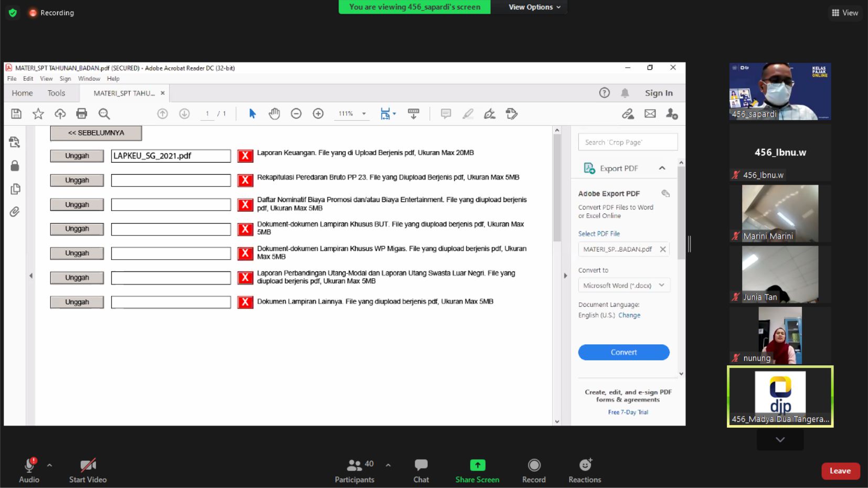Select the Hand pan tool in Acrobat
The image size is (868, 488).
pos(274,114)
